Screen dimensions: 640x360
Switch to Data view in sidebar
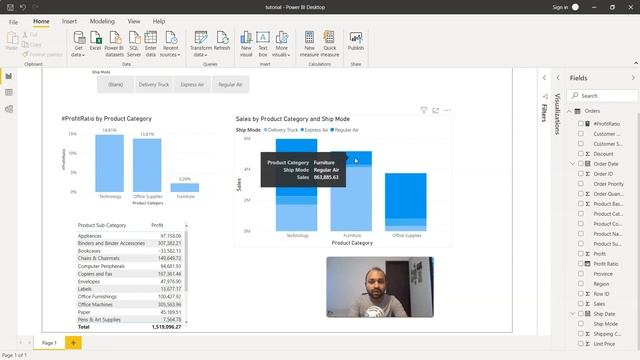[9, 93]
